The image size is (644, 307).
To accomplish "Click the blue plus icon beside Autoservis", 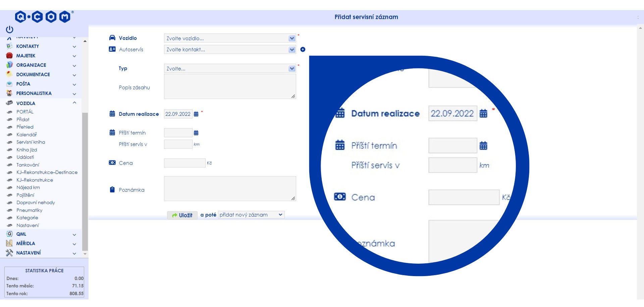I will point(303,49).
